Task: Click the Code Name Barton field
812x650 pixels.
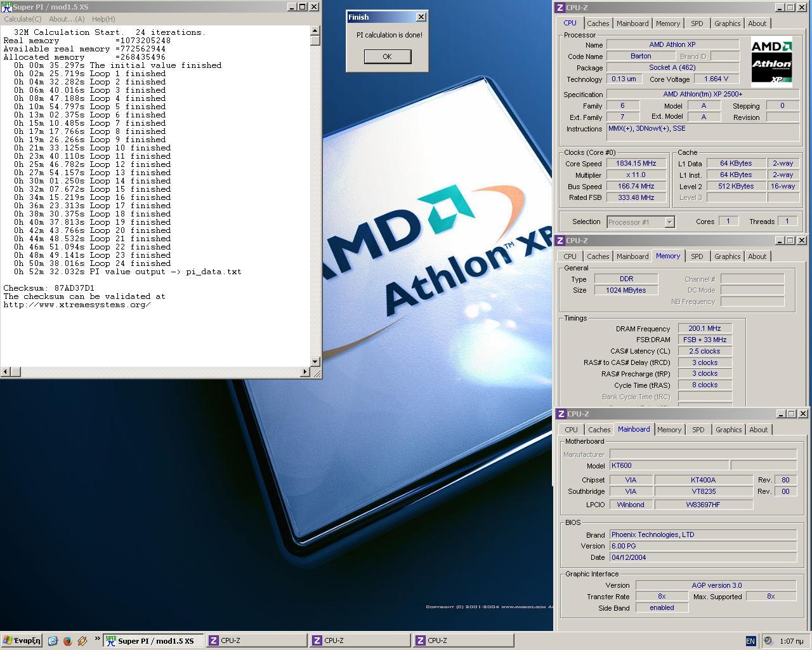Action: pos(640,56)
